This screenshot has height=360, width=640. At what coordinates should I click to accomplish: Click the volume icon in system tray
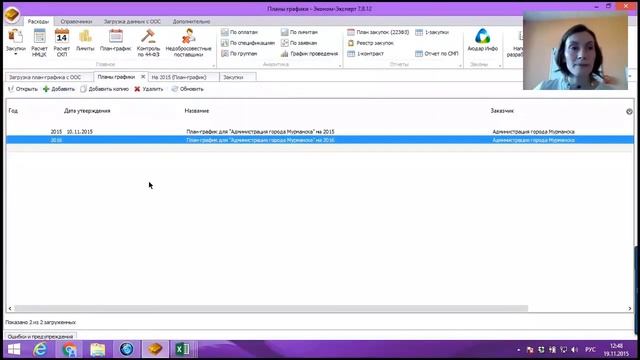coord(575,350)
